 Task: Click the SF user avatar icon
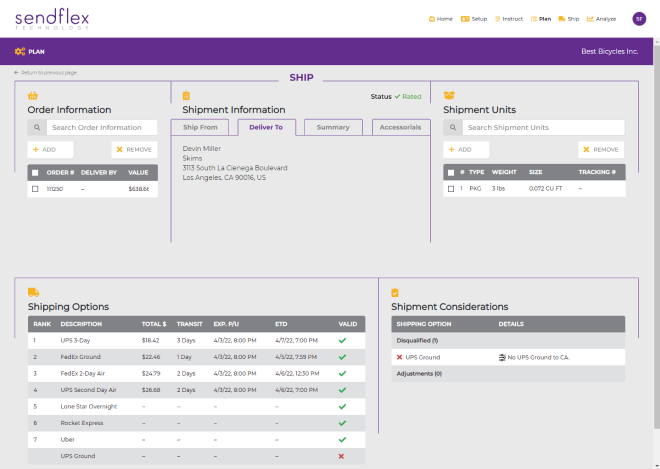(639, 19)
